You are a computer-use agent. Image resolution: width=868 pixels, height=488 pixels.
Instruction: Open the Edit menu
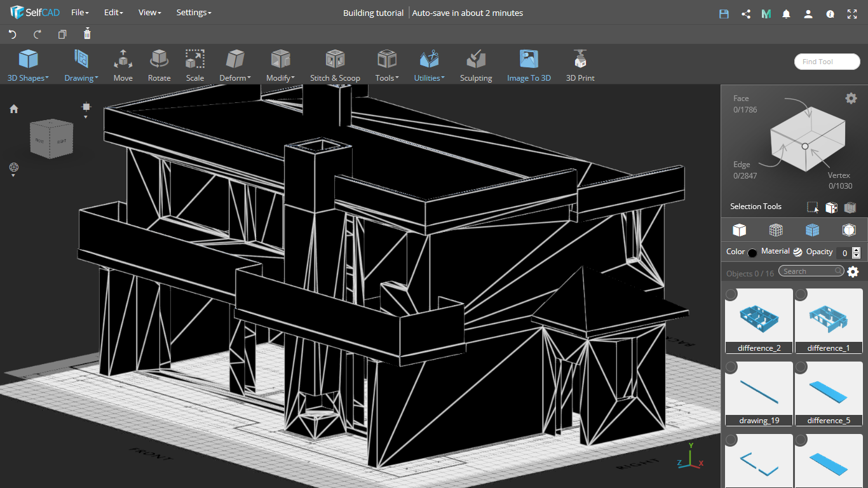pos(112,13)
